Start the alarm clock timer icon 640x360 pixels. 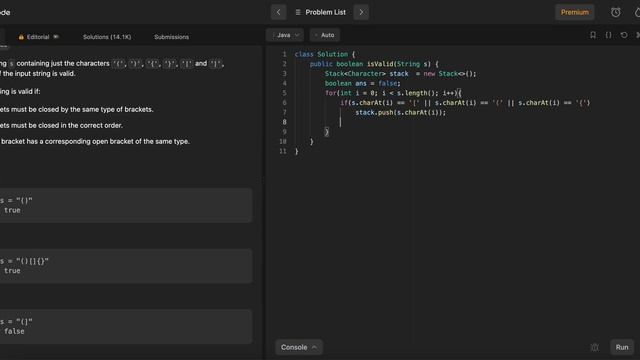pyautogui.click(x=616, y=12)
